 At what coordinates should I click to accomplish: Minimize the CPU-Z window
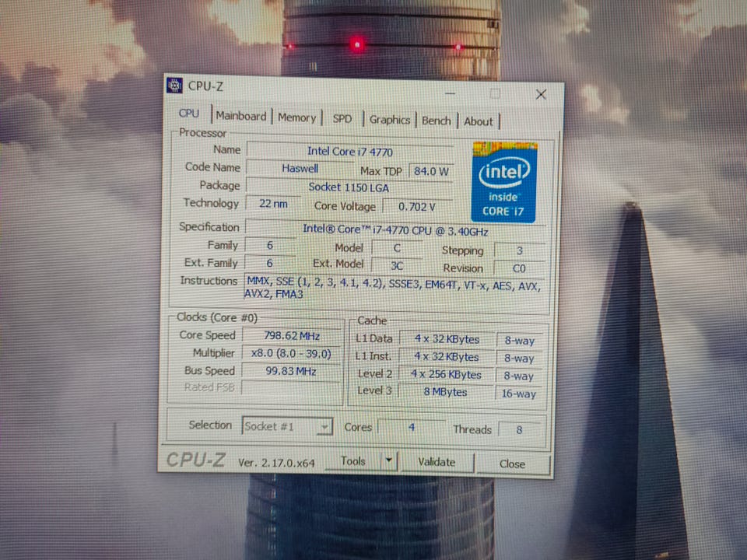tap(451, 93)
